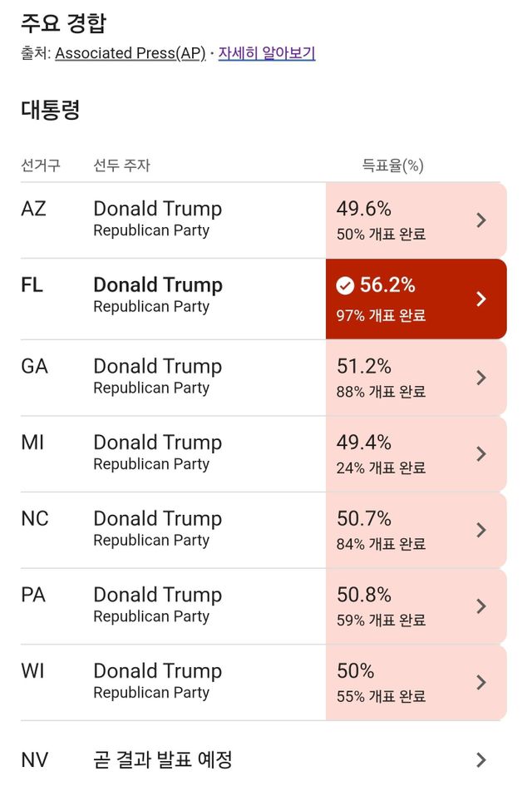Click the 대통령 section heading
This screenshot has width=532, height=801.
51,111
